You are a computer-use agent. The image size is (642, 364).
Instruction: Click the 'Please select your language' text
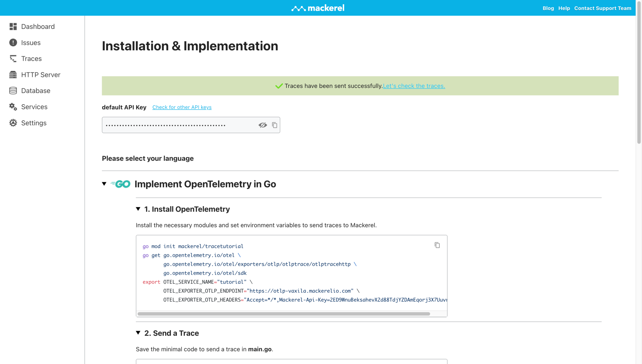tap(148, 159)
